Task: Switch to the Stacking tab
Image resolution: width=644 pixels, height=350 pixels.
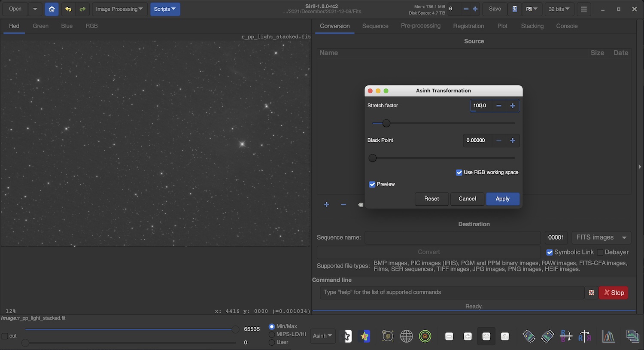Action: (532, 26)
